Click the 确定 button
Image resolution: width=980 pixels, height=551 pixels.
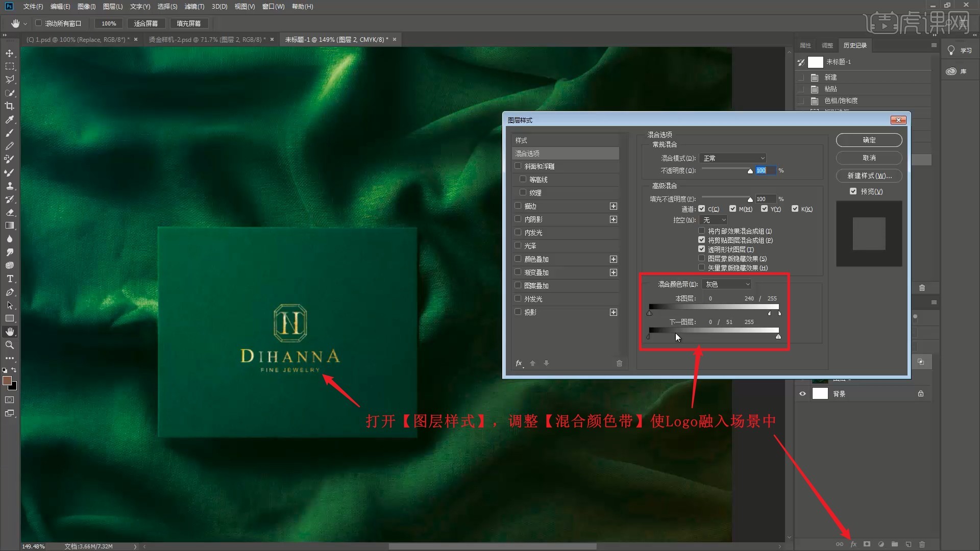[x=869, y=140]
